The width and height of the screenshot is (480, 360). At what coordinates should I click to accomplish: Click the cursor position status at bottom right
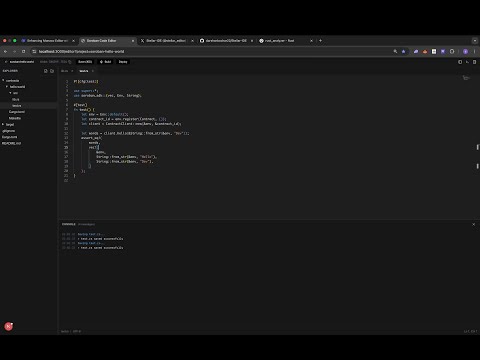[x=470, y=331]
